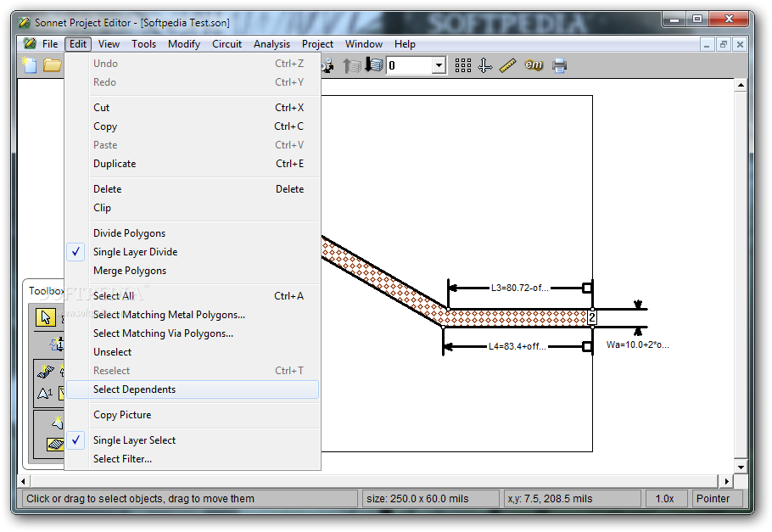This screenshot has width=772, height=532.
Task: Click the Wa=10.0+2*o... parameter label
Action: coord(638,344)
